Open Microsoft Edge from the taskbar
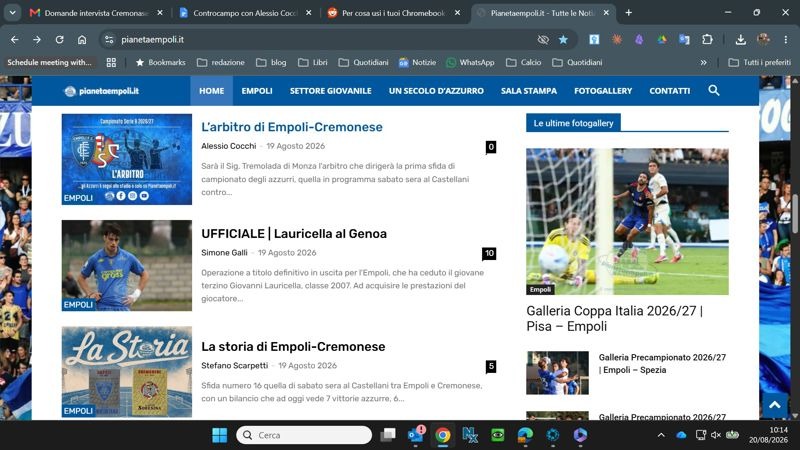Screen dimensions: 800x450 (x=525, y=435)
